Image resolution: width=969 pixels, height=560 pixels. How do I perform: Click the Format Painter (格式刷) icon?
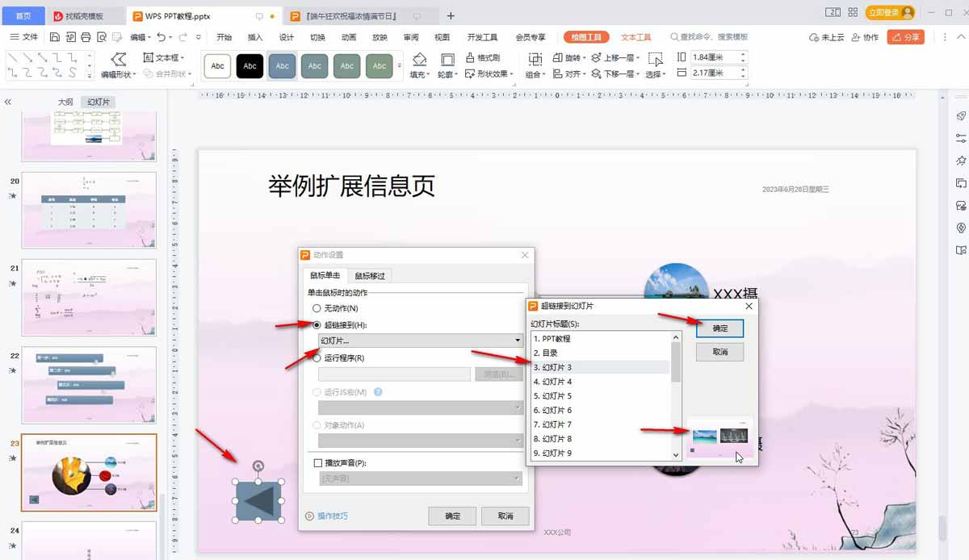click(468, 58)
